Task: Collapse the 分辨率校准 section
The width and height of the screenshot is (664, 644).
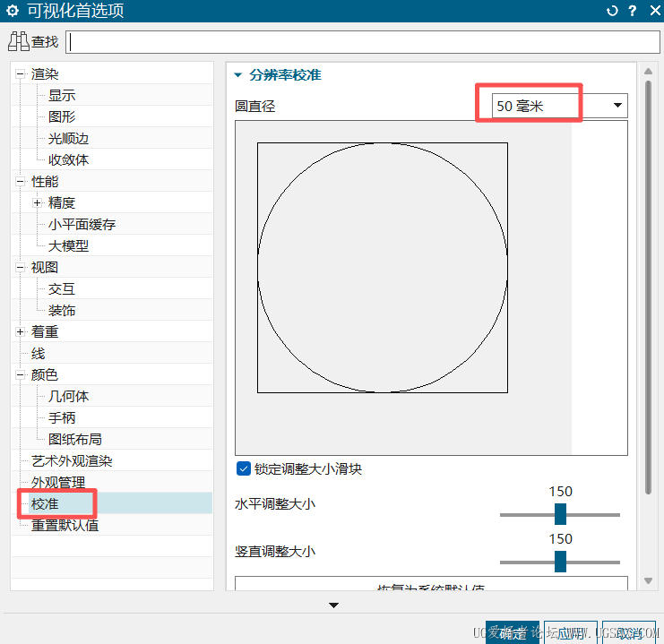Action: coord(238,75)
